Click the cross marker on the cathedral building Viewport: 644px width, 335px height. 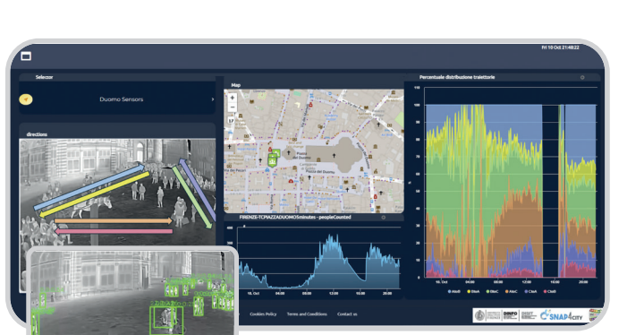pyautogui.click(x=334, y=156)
